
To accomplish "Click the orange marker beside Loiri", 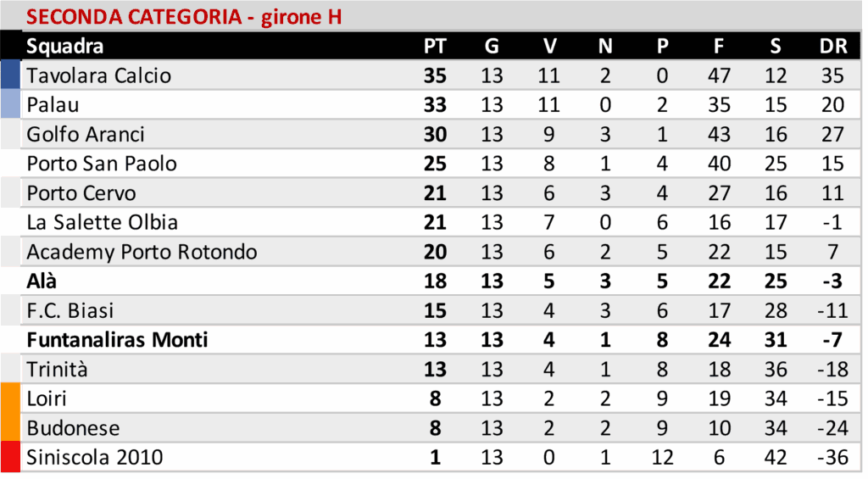I will (x=10, y=398).
